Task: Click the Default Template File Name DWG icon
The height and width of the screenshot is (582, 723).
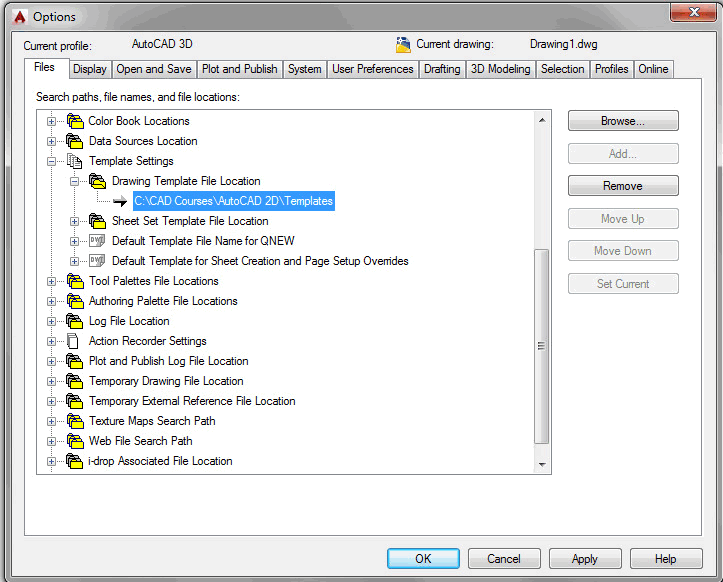Action: click(x=97, y=241)
